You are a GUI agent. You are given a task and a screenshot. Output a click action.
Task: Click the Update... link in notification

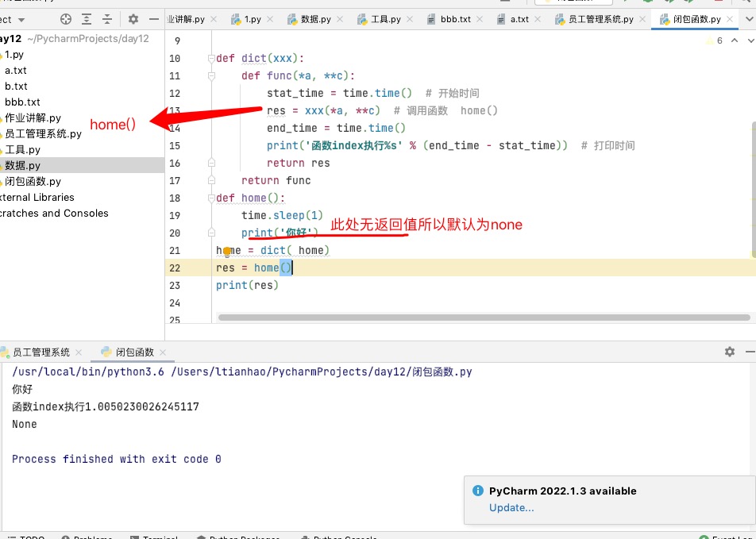511,508
